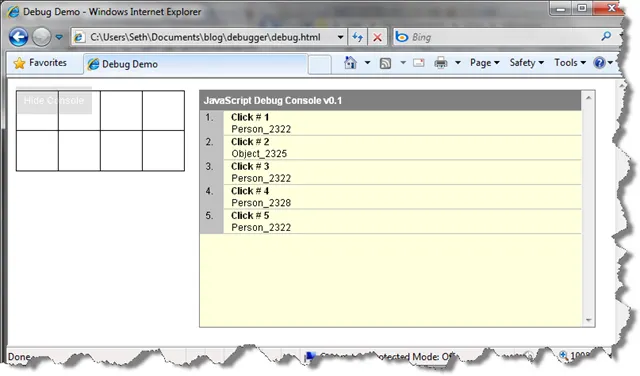Image resolution: width=640 pixels, height=376 pixels.
Task: Click the page icon in address bar
Action: click(78, 37)
